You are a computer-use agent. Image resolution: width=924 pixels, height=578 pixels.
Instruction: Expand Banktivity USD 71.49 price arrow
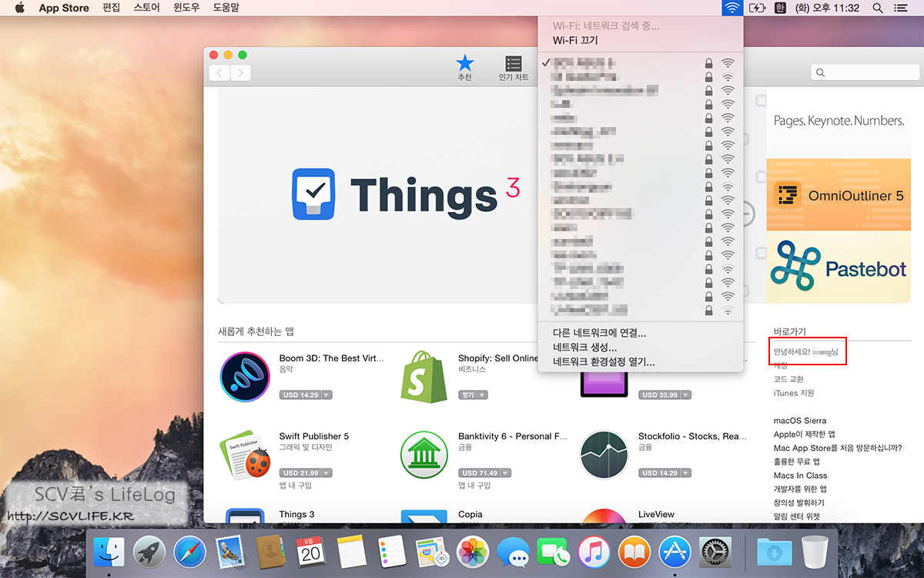[505, 472]
